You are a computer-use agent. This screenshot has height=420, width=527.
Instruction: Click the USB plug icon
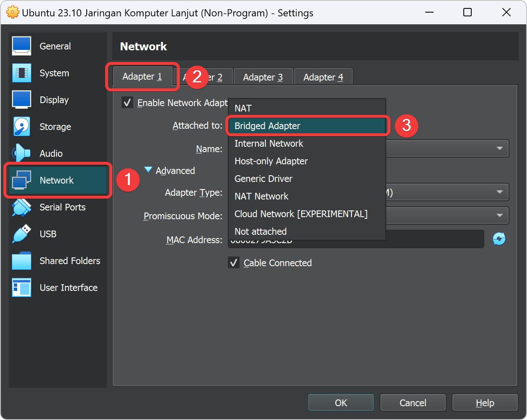21,234
